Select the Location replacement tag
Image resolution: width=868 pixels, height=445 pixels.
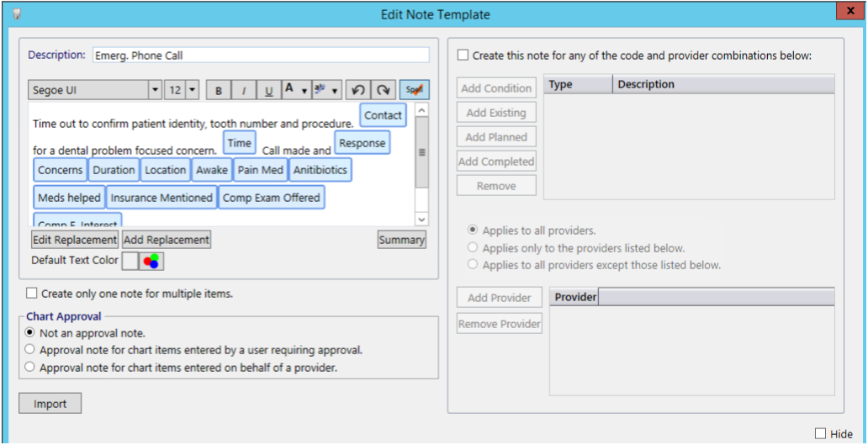click(166, 170)
